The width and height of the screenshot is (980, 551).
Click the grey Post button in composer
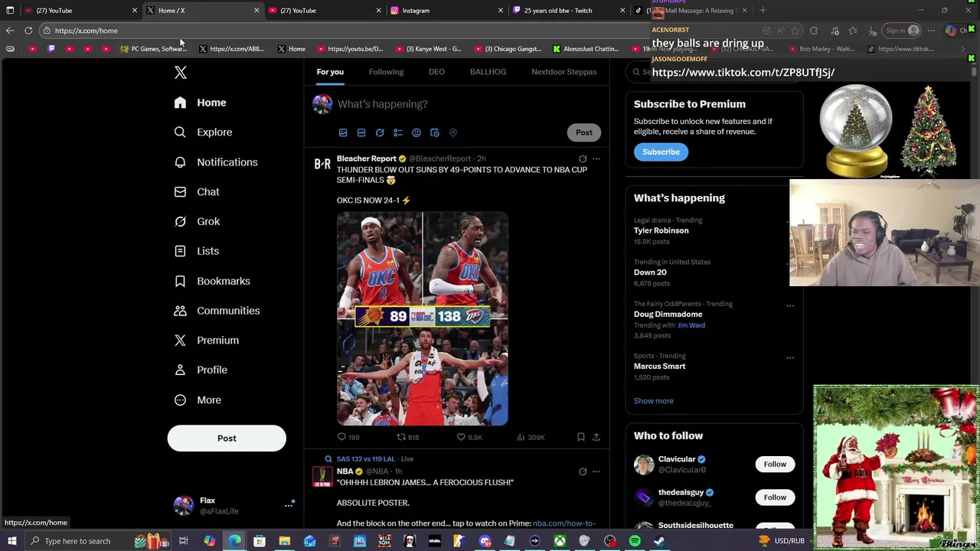click(584, 132)
